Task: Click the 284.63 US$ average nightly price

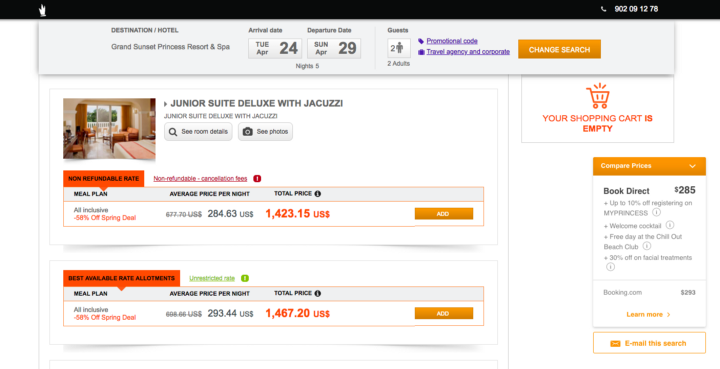Action: tap(230, 213)
